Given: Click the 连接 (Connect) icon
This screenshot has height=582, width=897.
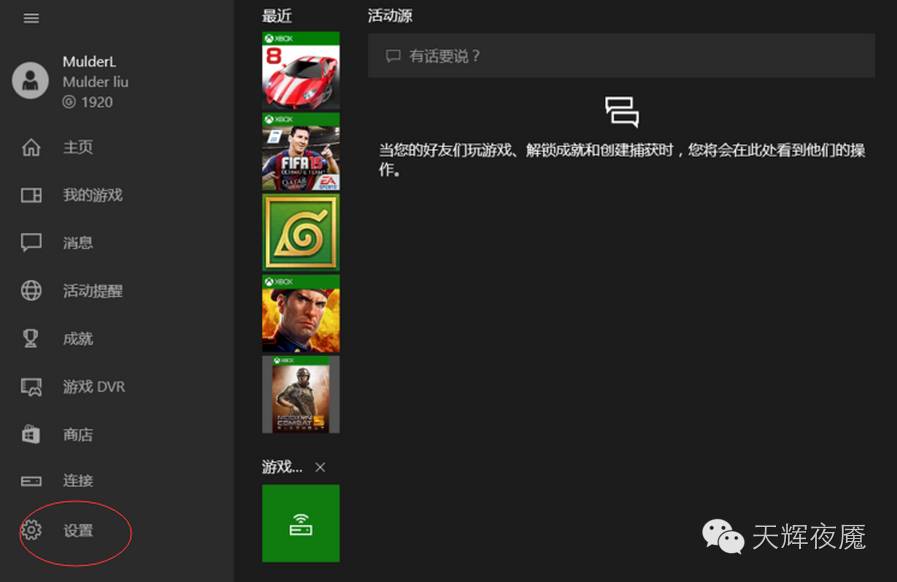Looking at the screenshot, I should (x=31, y=481).
